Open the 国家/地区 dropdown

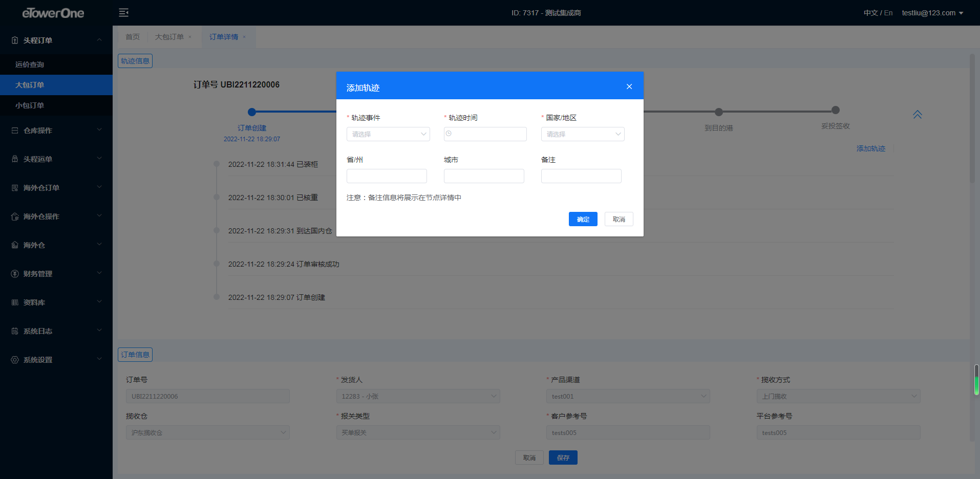tap(582, 134)
